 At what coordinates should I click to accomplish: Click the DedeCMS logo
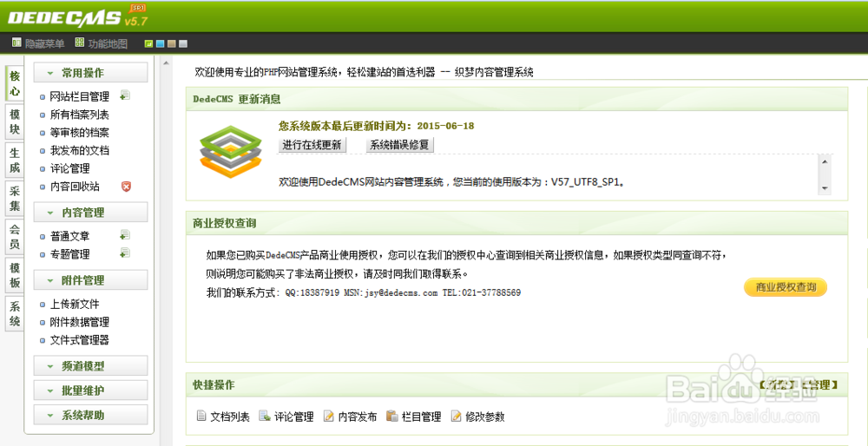[x=77, y=16]
